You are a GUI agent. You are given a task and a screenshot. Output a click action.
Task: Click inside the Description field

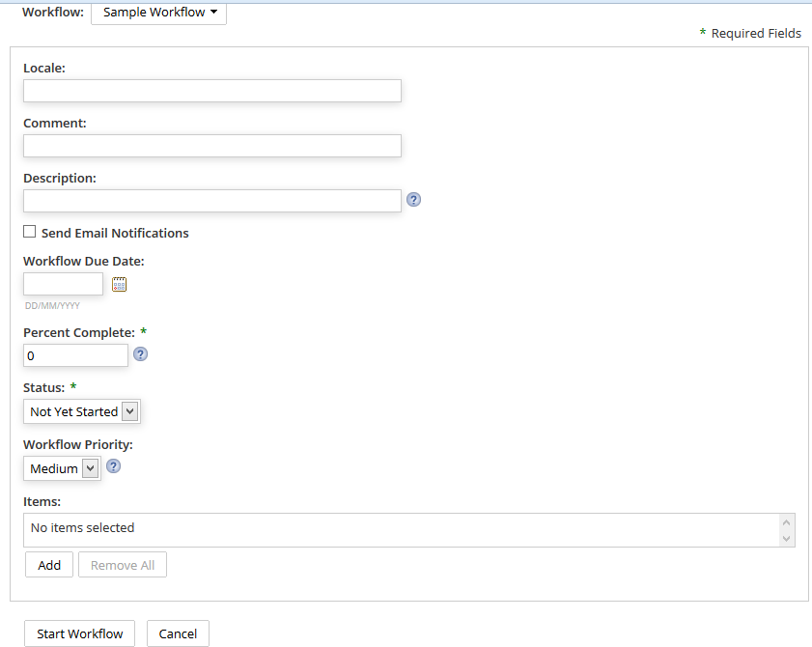[x=211, y=200]
